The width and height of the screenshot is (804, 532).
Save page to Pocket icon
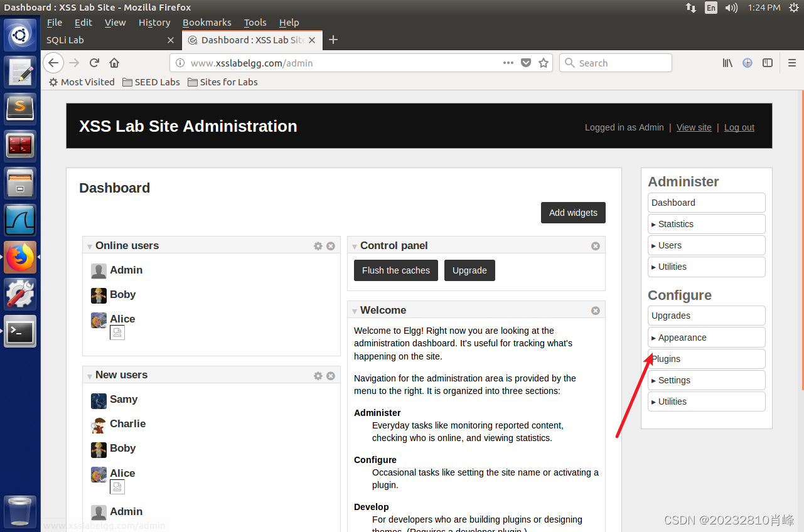(527, 63)
